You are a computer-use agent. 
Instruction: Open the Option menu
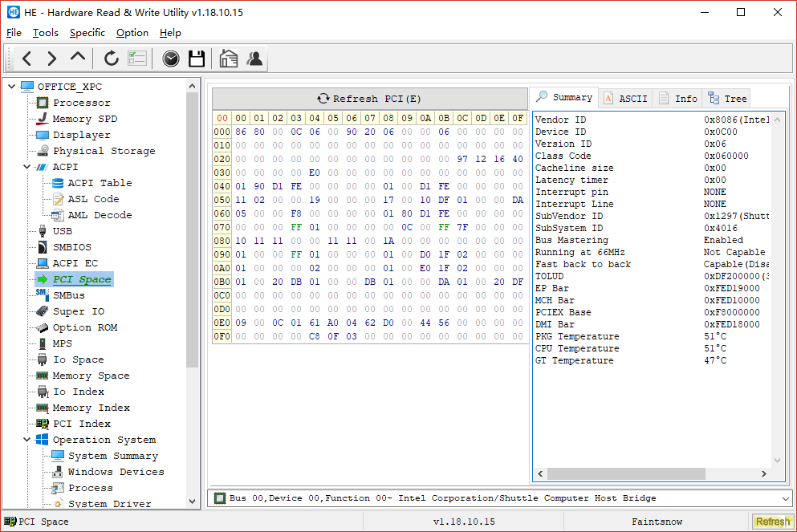pos(132,33)
